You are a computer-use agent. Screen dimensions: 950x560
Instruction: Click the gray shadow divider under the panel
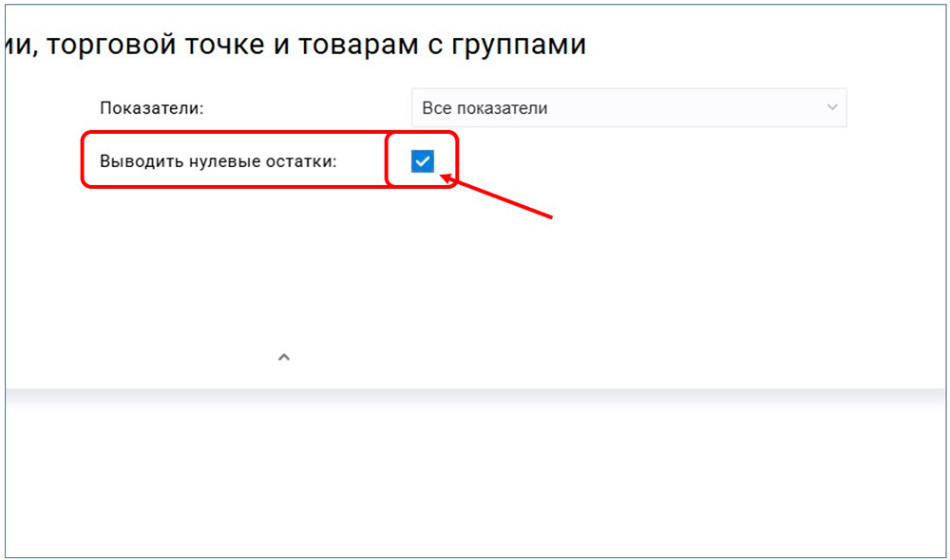(475, 399)
